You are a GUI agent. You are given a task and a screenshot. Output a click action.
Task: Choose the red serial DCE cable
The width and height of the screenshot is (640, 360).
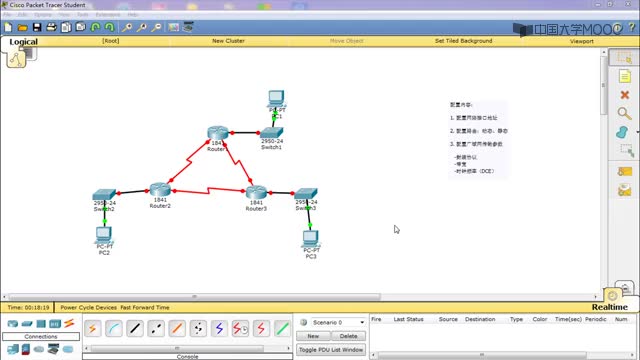click(240, 328)
